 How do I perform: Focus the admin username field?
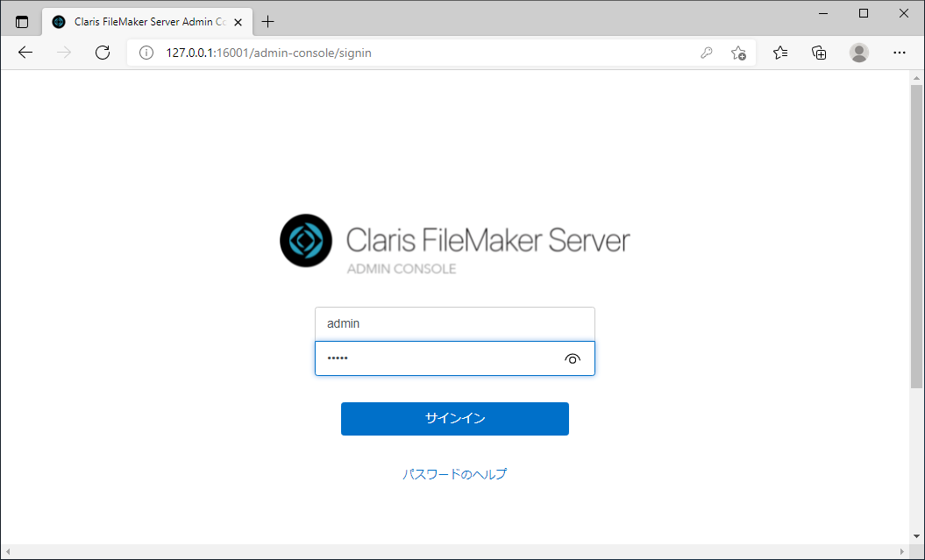[x=454, y=323]
